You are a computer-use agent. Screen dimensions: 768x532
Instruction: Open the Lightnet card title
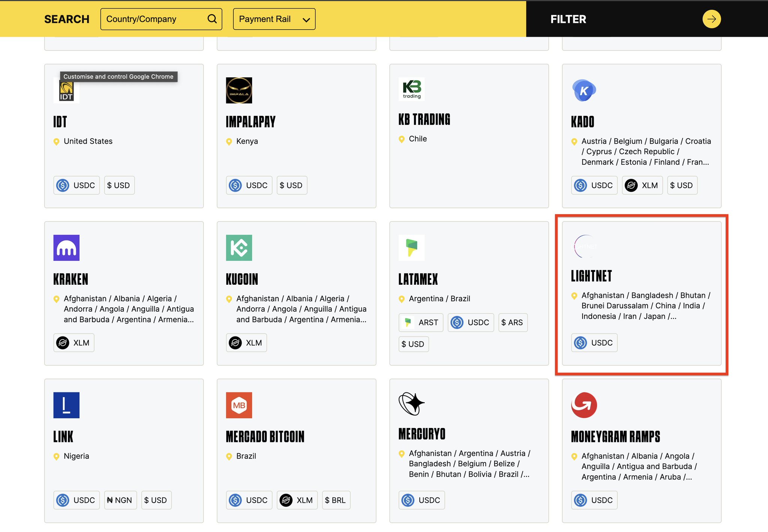[591, 276]
